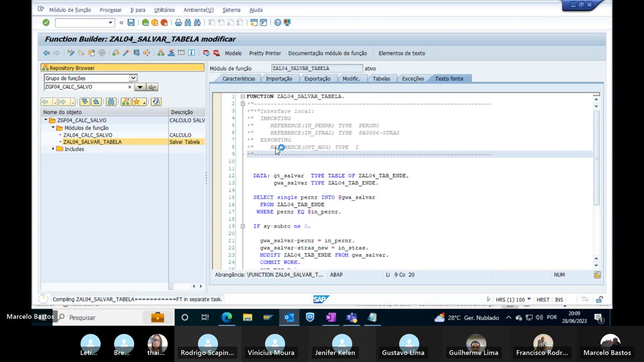Open Outlook from the taskbar
Viewport: 644px width, 362px height.
[289, 318]
